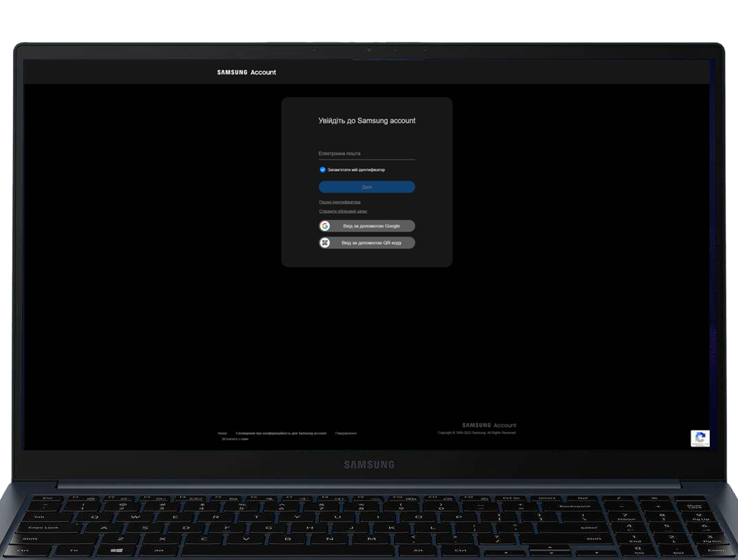Choose 'Вхід за допомогою QR-коду' sign-in
Screen dimensions: 738x560
pyautogui.click(x=371, y=243)
